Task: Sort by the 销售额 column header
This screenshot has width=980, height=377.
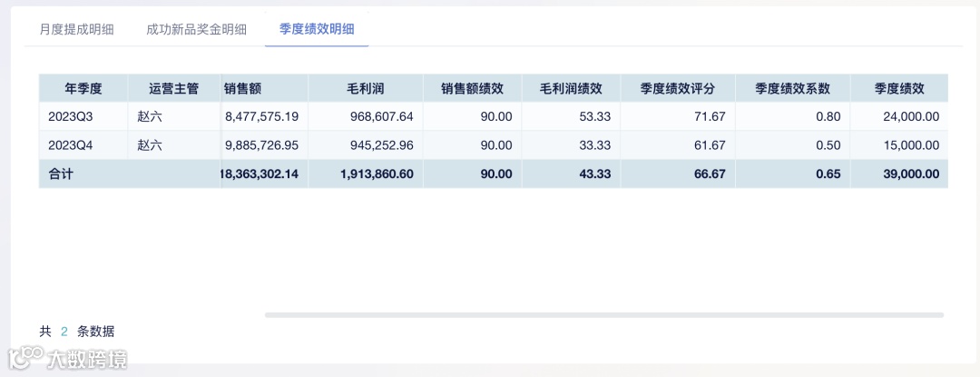Action: click(x=243, y=89)
